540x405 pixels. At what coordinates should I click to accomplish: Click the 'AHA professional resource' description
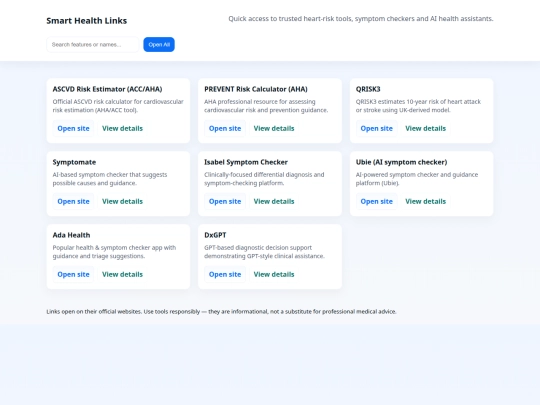click(x=266, y=106)
